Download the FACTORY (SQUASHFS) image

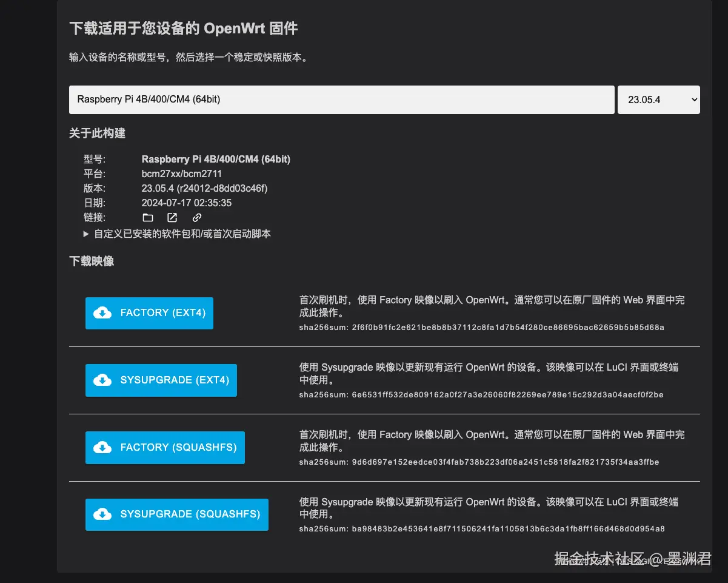point(165,448)
